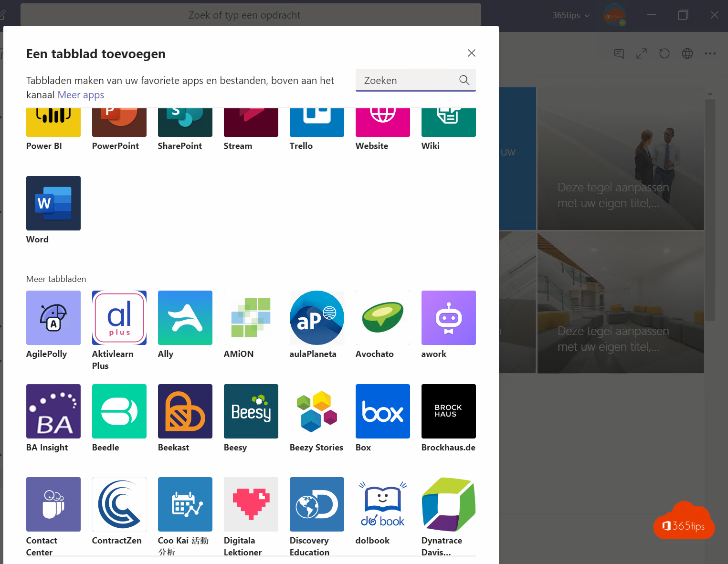The width and height of the screenshot is (728, 564).
Task: Select the awork robot icon
Action: [449, 318]
